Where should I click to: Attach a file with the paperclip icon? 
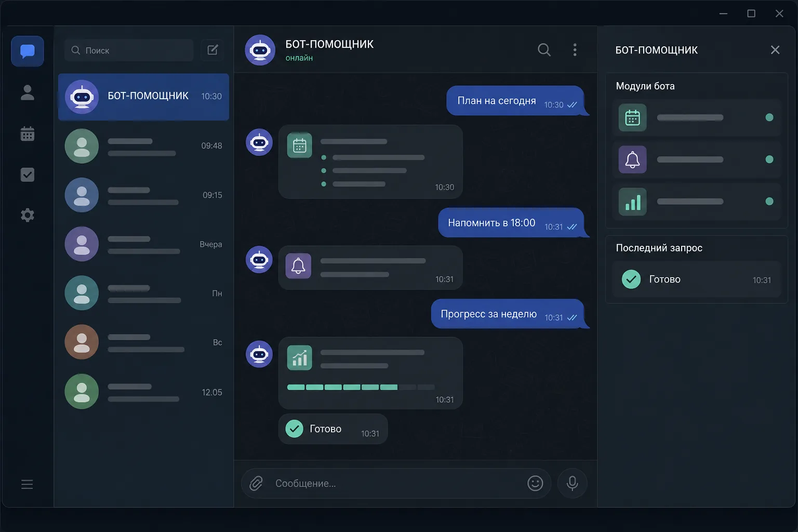pos(256,483)
